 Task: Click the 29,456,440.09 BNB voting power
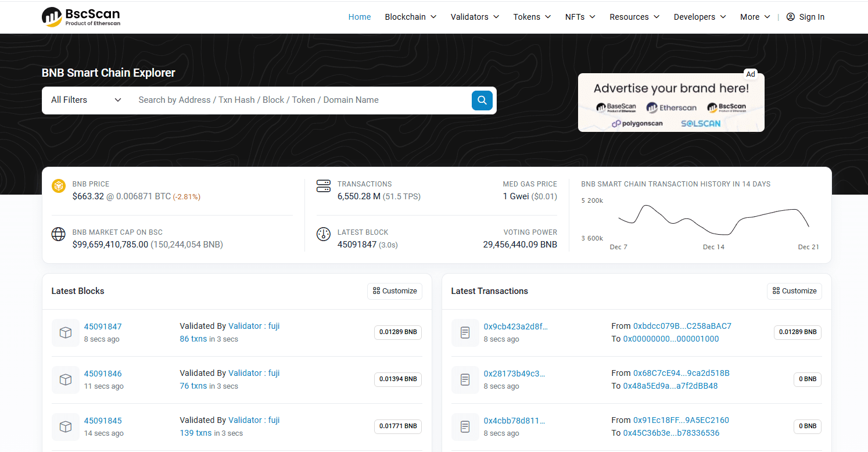pyautogui.click(x=520, y=245)
